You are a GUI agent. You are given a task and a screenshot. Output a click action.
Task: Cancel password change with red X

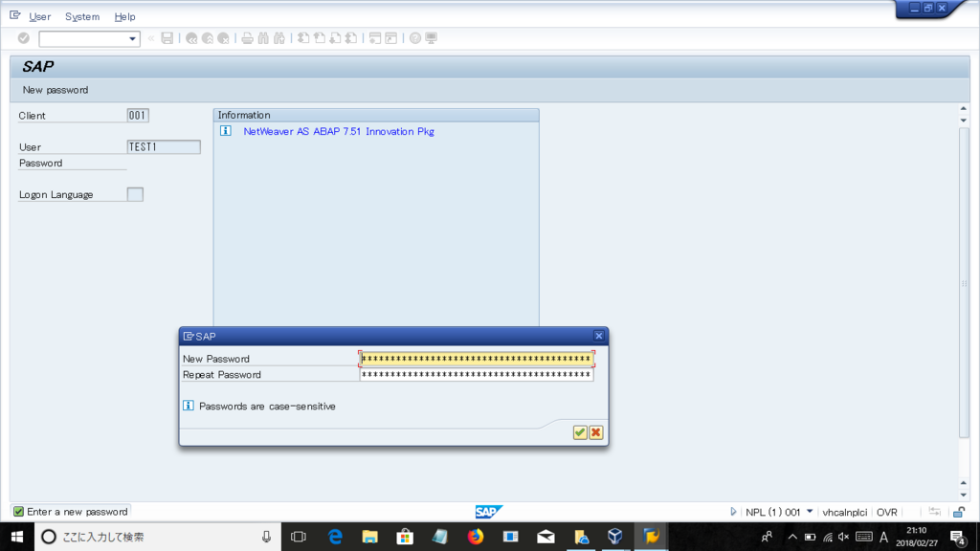[x=595, y=432]
